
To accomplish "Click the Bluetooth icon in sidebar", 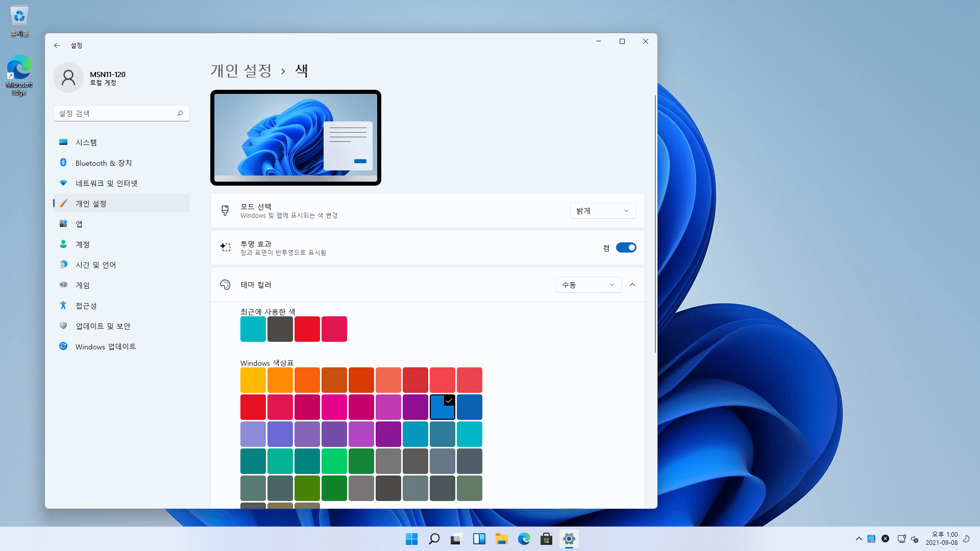I will coord(63,163).
